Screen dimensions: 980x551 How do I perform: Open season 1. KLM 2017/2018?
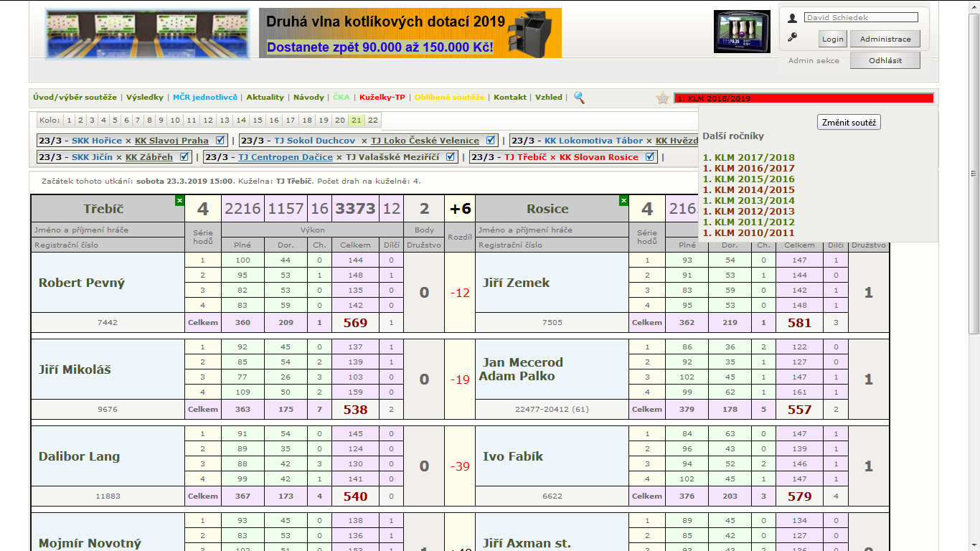point(749,158)
